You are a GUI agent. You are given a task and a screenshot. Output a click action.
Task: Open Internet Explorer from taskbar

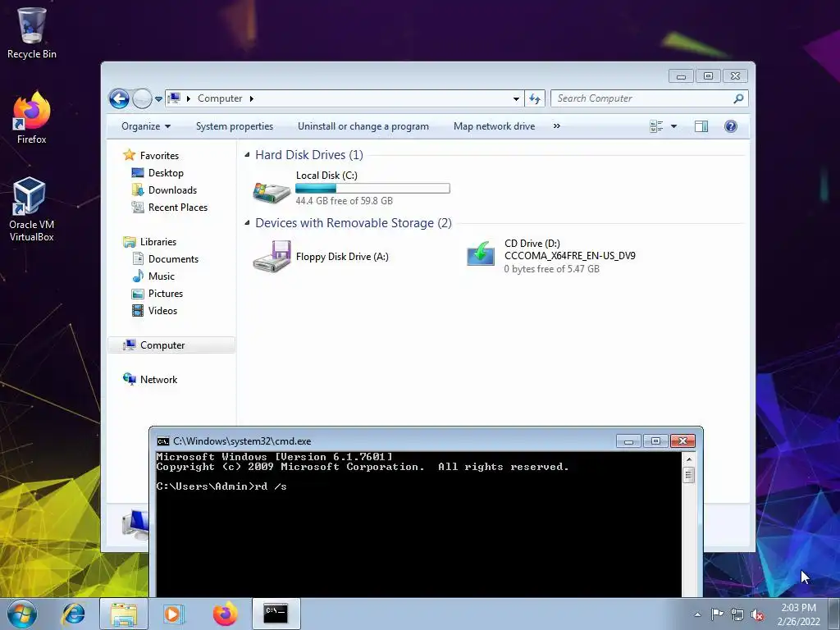73,614
